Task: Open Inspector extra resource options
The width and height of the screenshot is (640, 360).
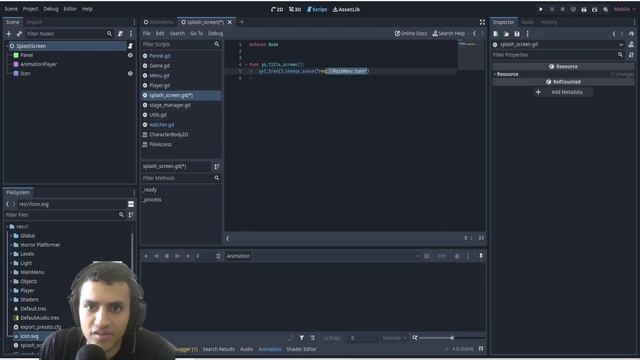Action: (527, 33)
